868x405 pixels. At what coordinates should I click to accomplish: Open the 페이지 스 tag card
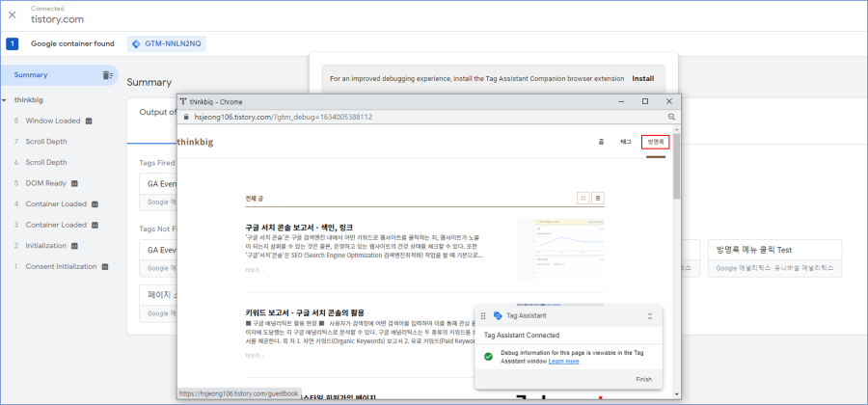click(158, 303)
